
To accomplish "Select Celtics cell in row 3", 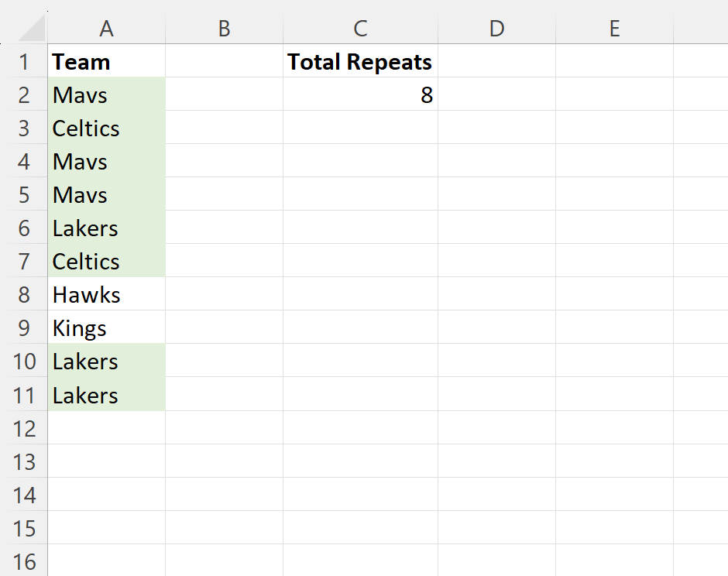I will [x=106, y=128].
